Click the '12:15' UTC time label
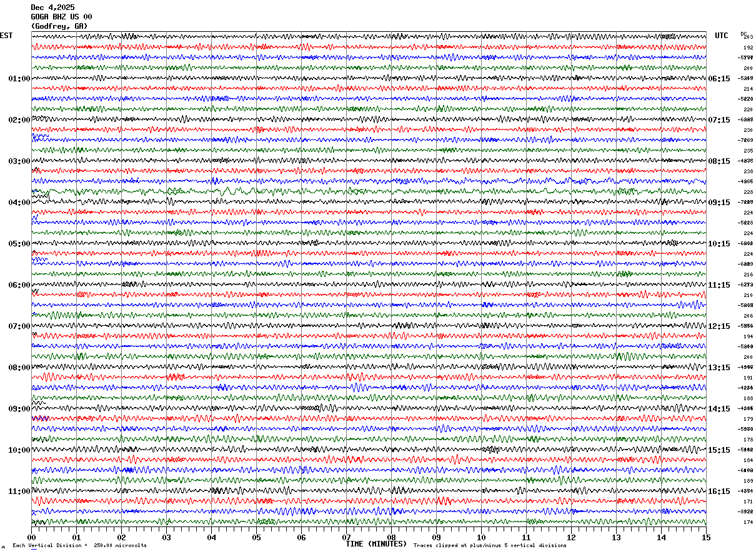The image size is (756, 554). [719, 326]
